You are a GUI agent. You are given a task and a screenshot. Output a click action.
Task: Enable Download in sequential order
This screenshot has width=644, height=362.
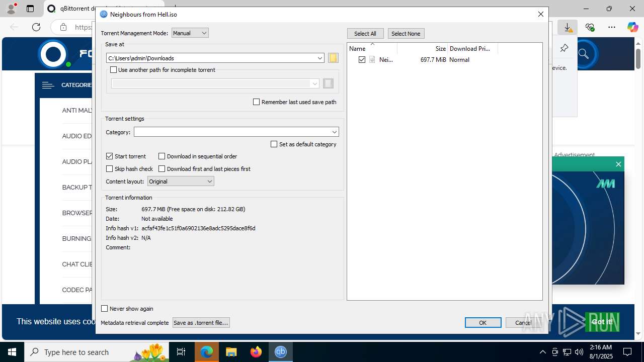click(x=162, y=156)
